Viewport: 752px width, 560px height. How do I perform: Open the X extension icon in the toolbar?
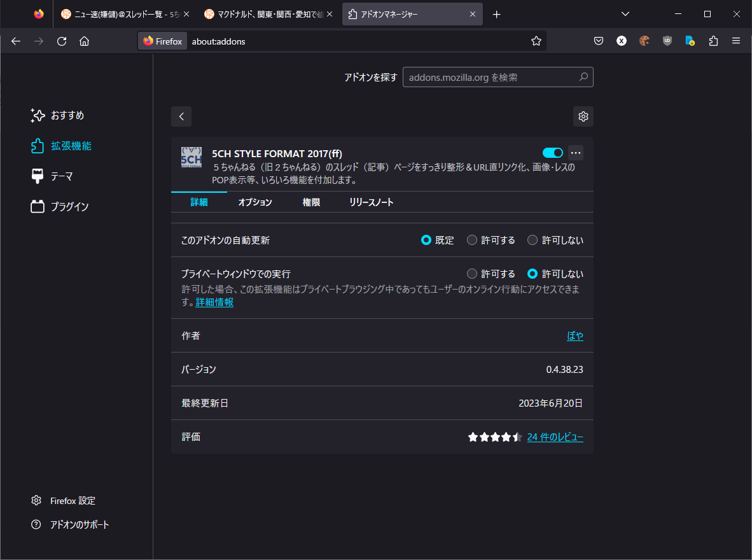pyautogui.click(x=622, y=41)
